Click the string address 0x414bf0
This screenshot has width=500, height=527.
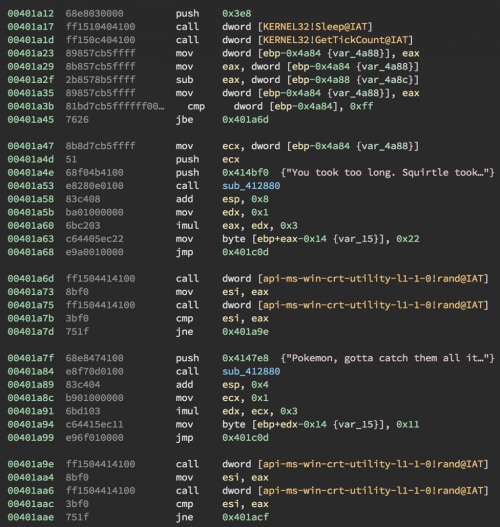[245, 172]
